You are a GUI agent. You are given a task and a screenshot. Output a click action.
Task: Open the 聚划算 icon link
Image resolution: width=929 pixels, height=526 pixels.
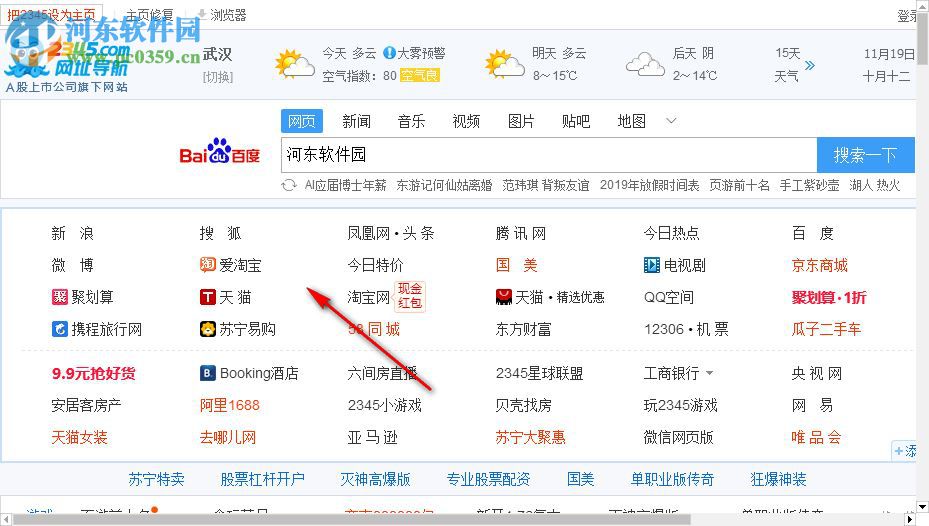[60, 297]
